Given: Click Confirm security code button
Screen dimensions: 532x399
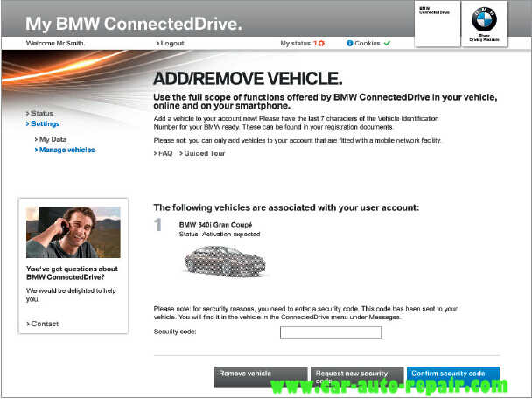Looking at the screenshot, I should (453, 376).
